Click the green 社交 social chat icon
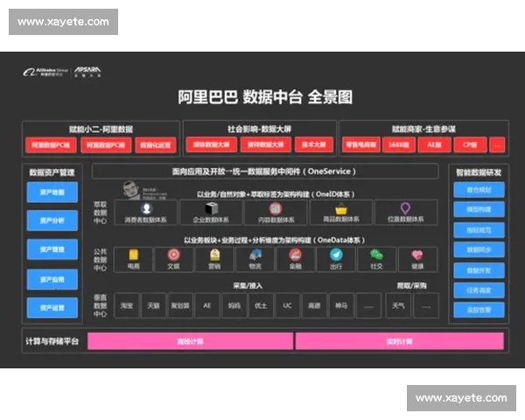The width and height of the screenshot is (525, 420). point(376,255)
